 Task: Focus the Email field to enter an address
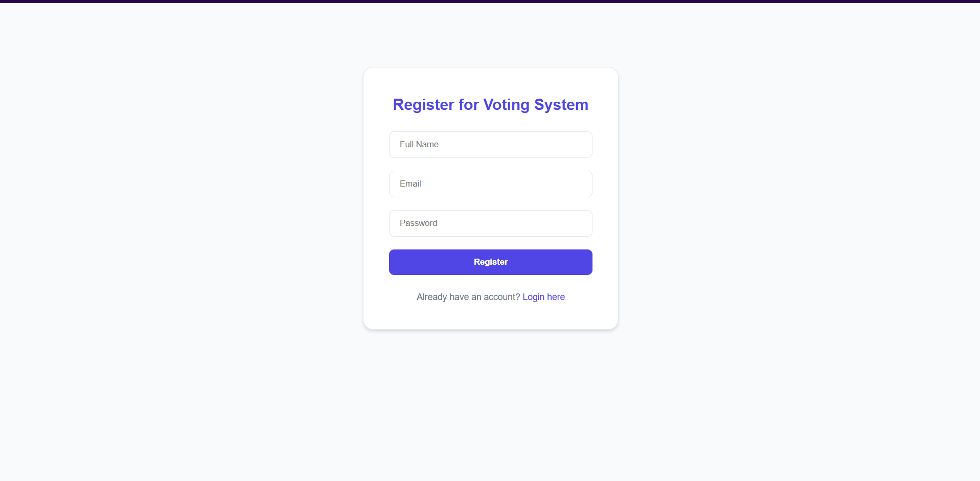tap(490, 184)
